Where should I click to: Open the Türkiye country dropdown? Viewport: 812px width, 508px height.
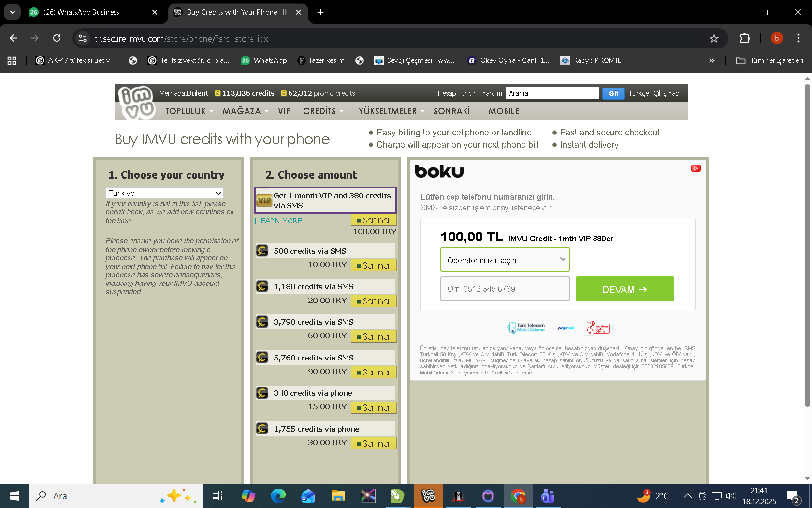[165, 193]
